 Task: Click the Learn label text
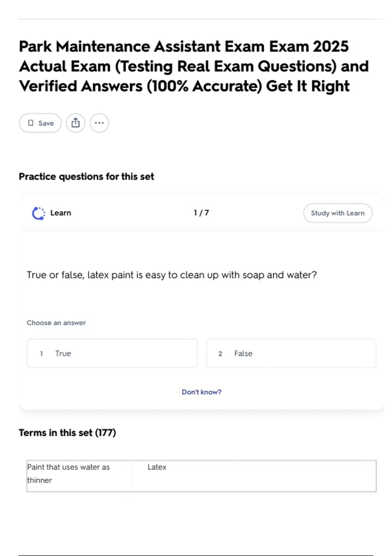(60, 213)
